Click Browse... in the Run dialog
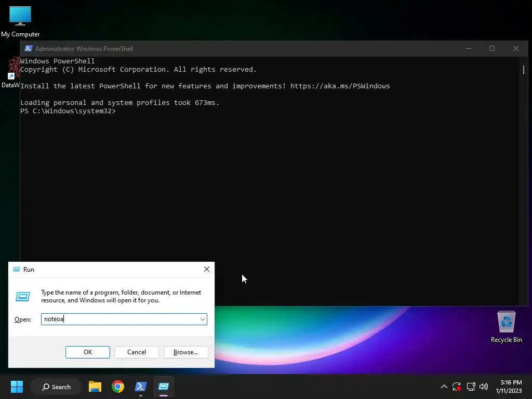Screen dimensions: 532x399 coord(185,352)
